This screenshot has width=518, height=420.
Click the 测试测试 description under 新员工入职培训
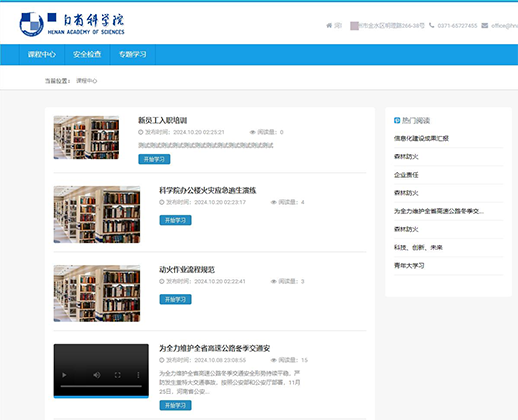pyautogui.click(x=206, y=145)
